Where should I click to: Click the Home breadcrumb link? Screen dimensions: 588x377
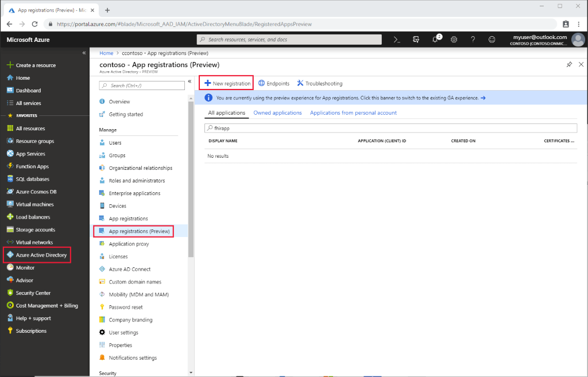tap(106, 52)
